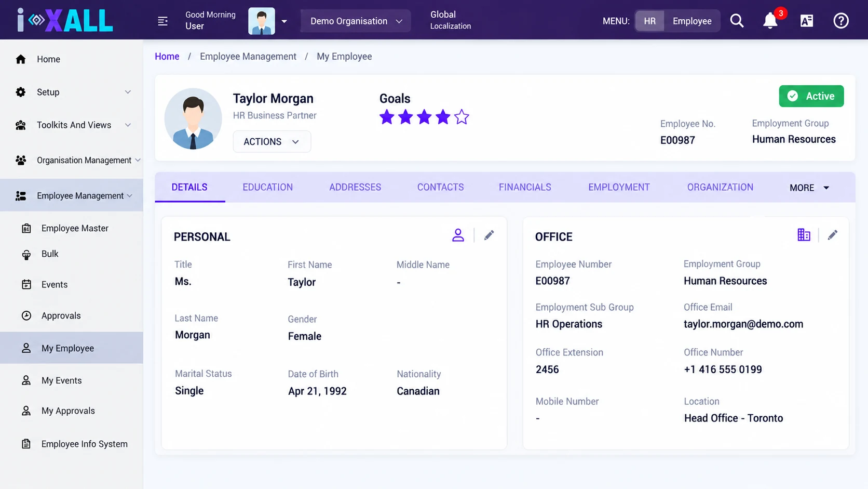
Task: Open the search magnifier icon
Action: (x=737, y=21)
